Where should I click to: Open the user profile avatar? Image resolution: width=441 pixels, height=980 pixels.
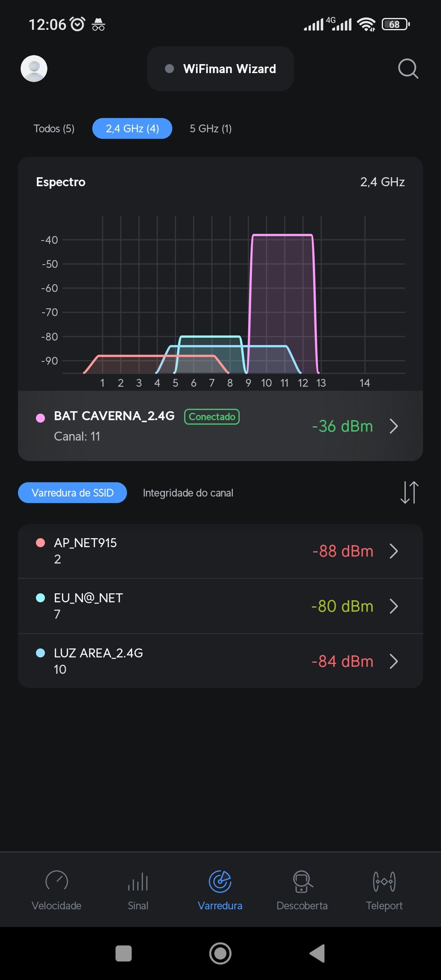(34, 69)
